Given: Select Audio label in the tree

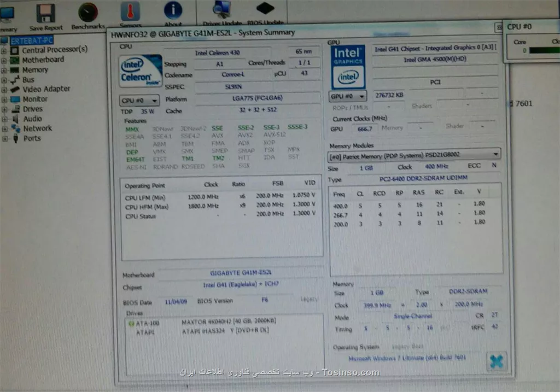Looking at the screenshot, I should point(32,119).
